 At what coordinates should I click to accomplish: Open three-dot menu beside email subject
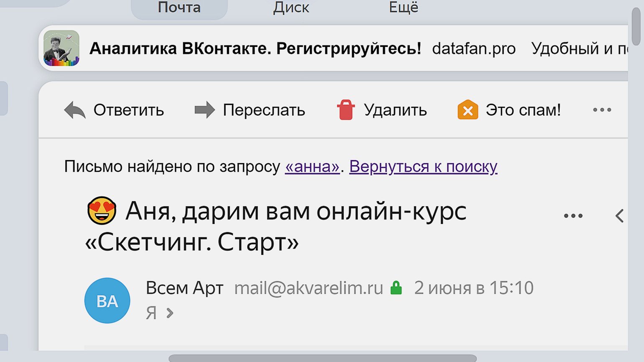click(573, 216)
